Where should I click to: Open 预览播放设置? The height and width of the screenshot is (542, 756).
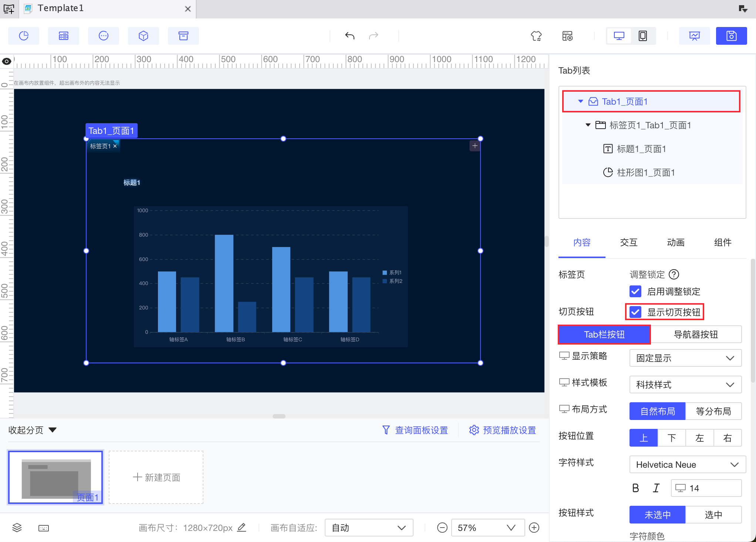point(503,430)
